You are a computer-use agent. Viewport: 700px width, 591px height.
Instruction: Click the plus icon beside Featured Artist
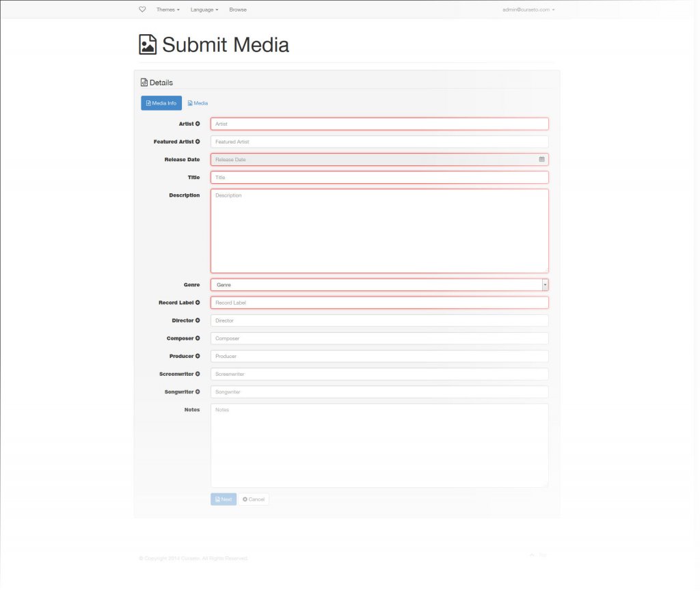click(x=198, y=141)
